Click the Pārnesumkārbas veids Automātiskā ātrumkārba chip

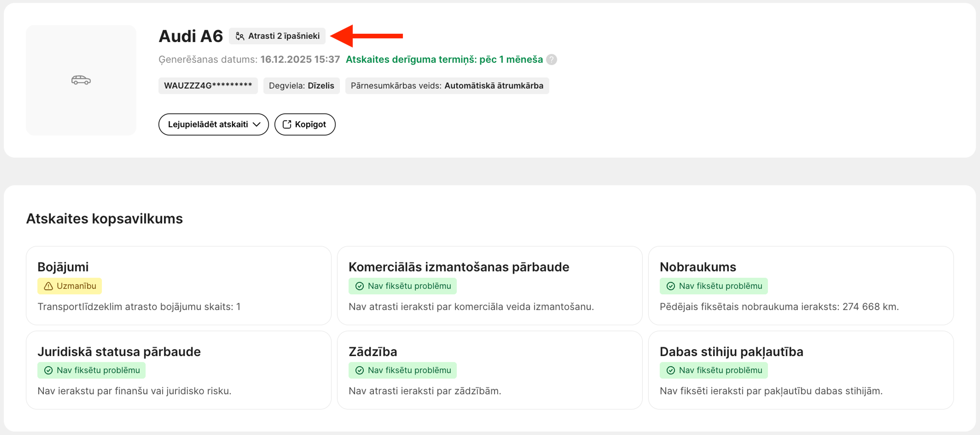[x=447, y=86]
